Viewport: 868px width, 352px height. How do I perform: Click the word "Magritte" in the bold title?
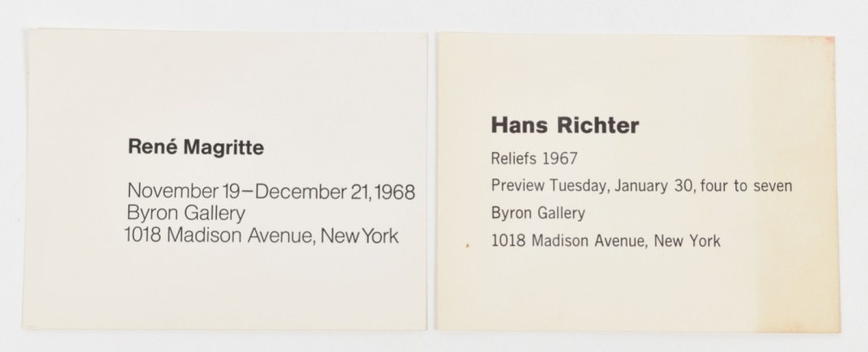click(223, 148)
